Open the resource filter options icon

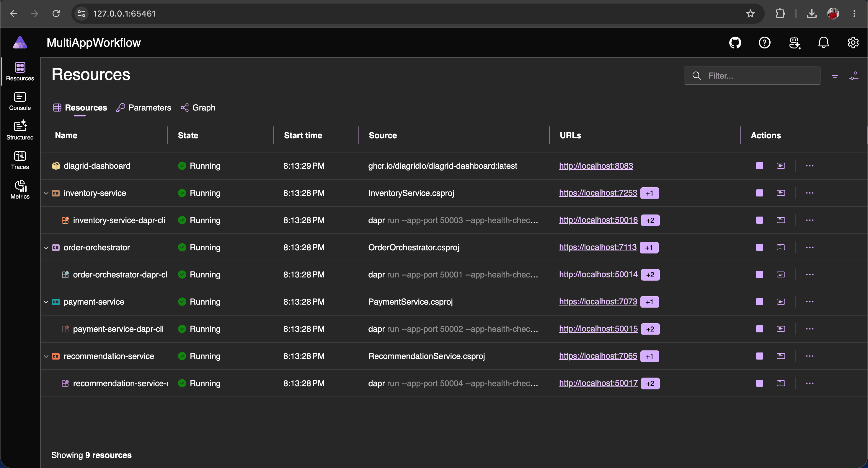tap(835, 76)
